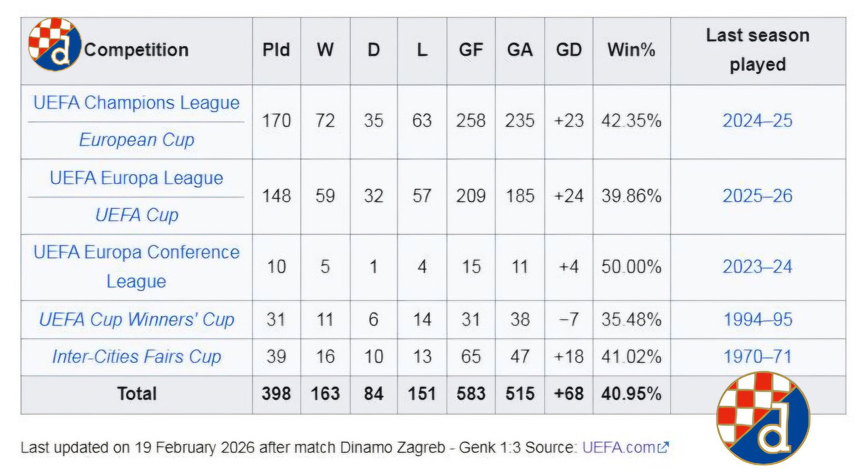The width and height of the screenshot is (868, 472).
Task: Open the UEFA Cup link
Action: (136, 215)
